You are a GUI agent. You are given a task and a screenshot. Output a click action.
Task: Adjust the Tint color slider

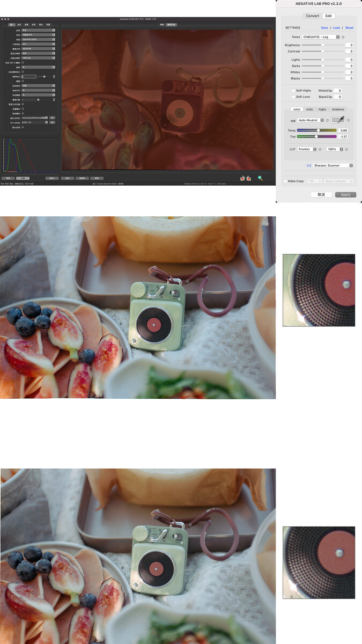316,136
